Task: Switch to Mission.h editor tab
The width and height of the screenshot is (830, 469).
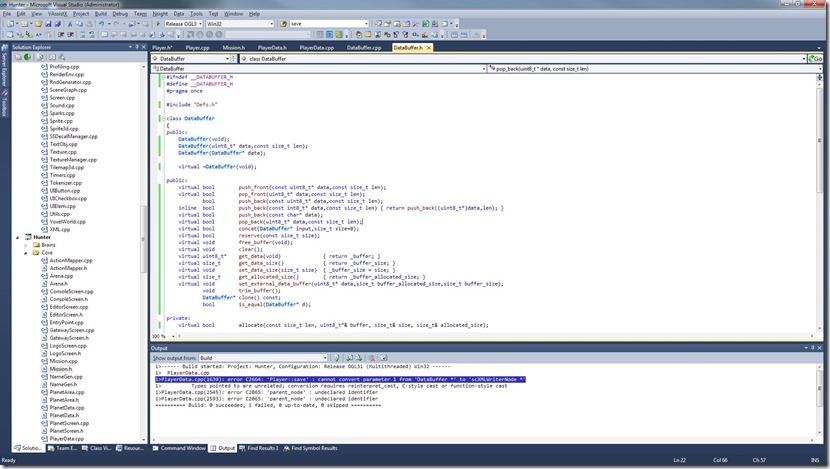Action: [233, 48]
